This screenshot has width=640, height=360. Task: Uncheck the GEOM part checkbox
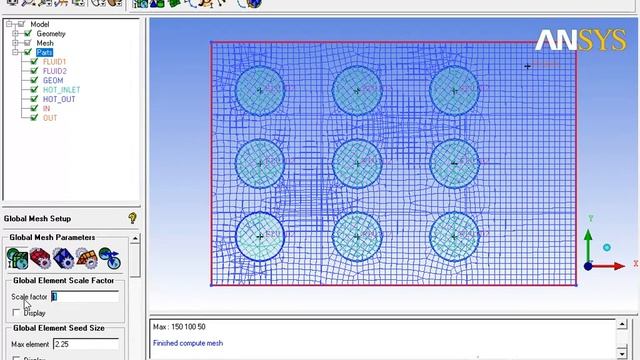(x=34, y=80)
